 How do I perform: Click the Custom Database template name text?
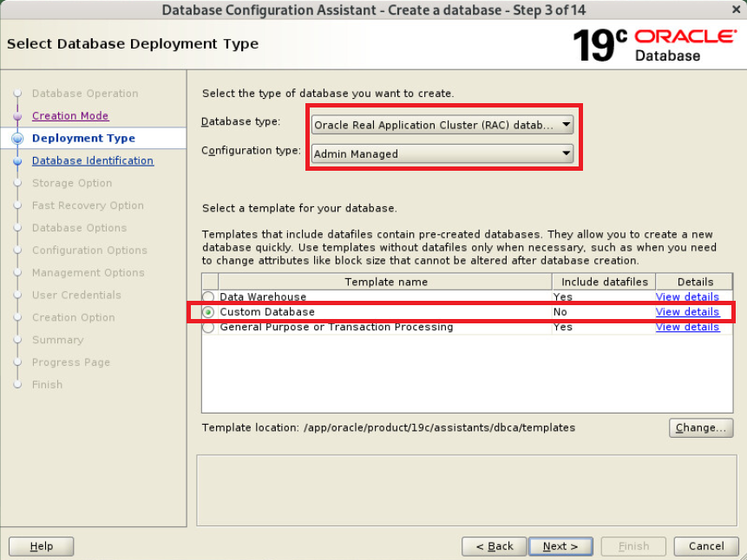[267, 312]
